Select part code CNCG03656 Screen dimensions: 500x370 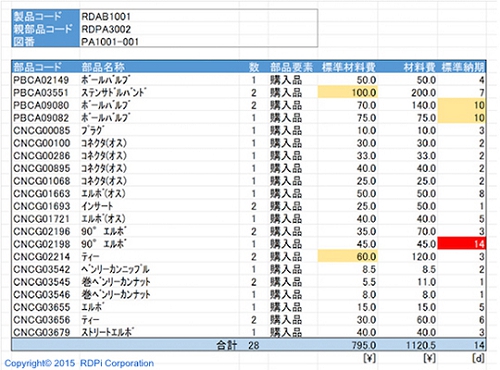click(42, 320)
